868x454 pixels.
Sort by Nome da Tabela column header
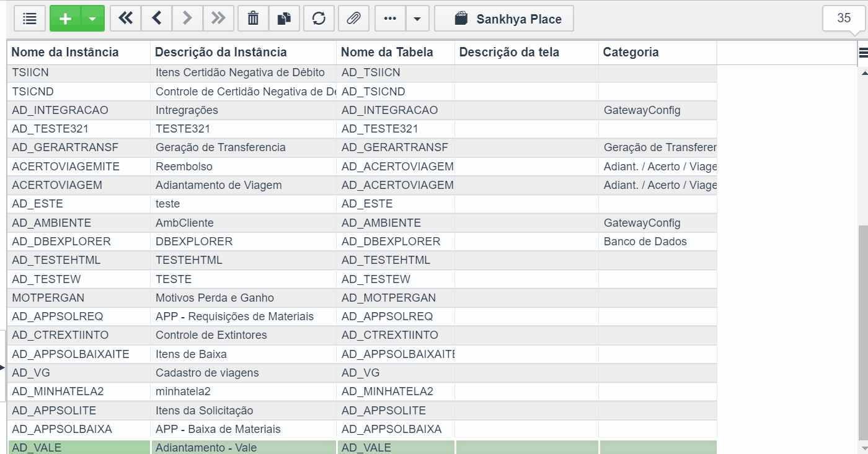(x=396, y=53)
